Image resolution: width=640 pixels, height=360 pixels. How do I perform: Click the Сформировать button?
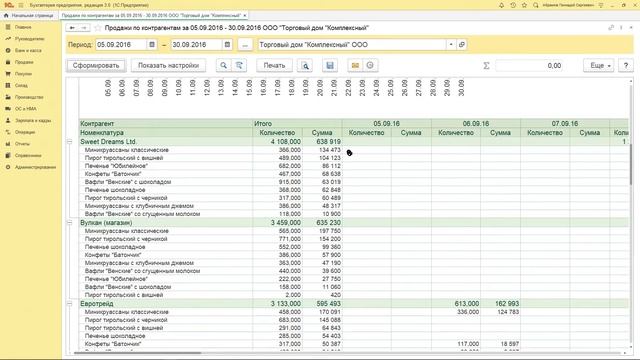tap(96, 65)
